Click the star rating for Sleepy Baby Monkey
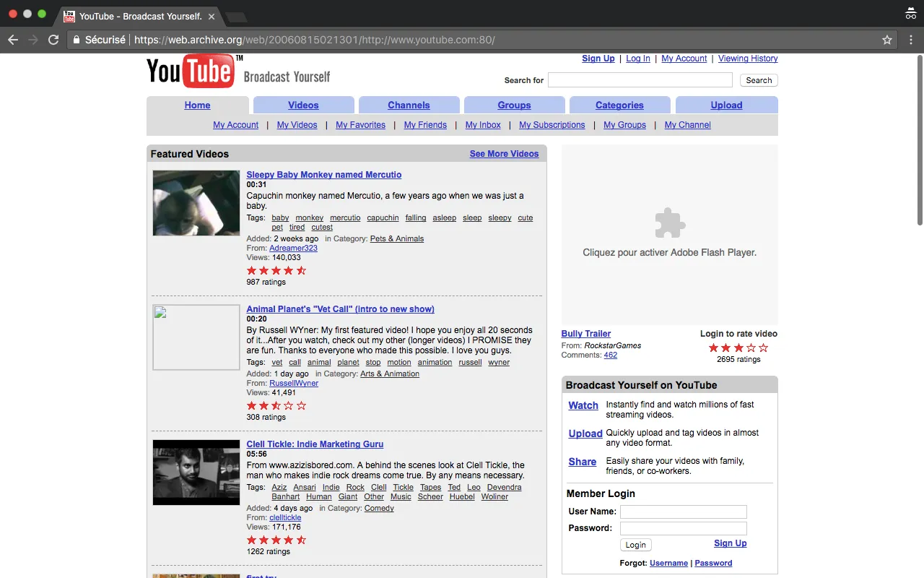This screenshot has height=578, width=924. coord(276,270)
